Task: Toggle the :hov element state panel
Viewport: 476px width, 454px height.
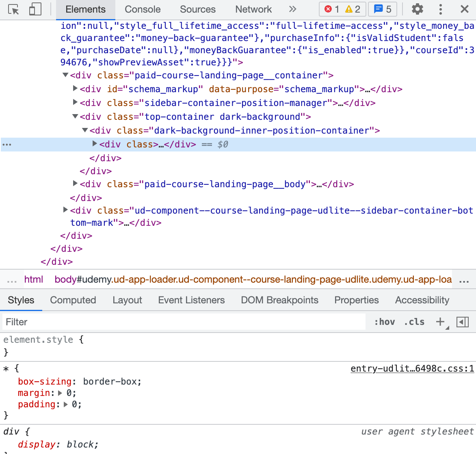Action: click(384, 322)
